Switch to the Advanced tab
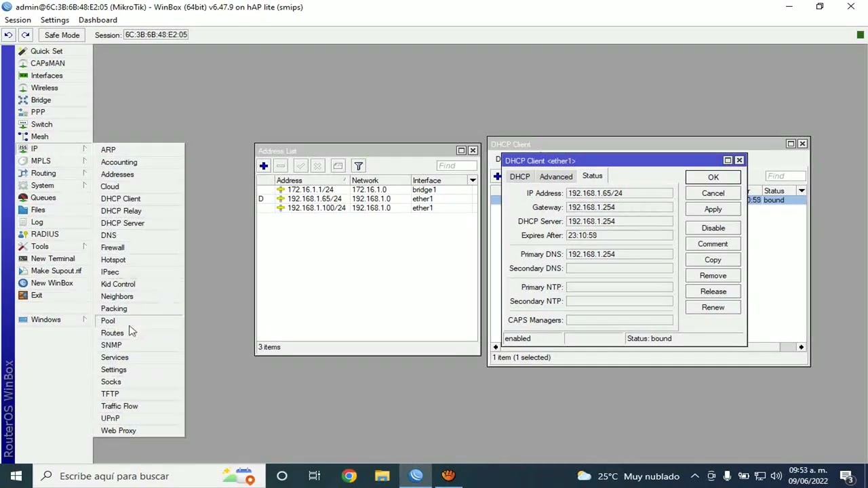The width and height of the screenshot is (868, 488). pyautogui.click(x=556, y=176)
